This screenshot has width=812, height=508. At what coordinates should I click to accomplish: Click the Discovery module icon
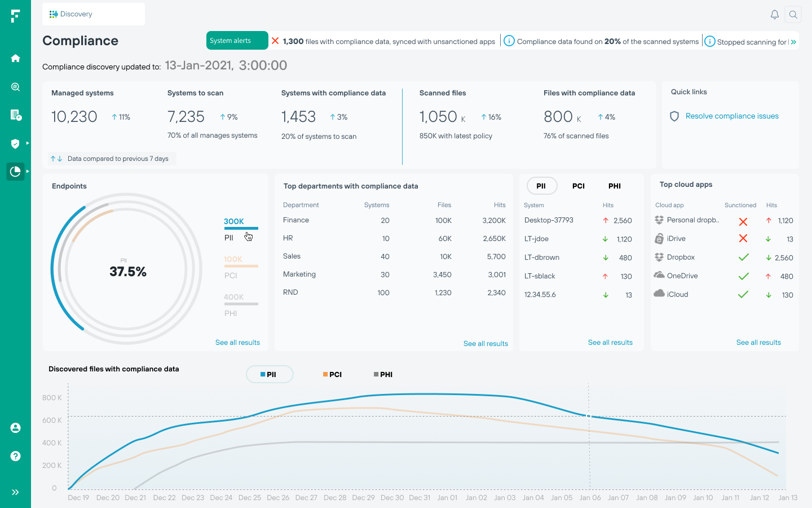point(53,14)
